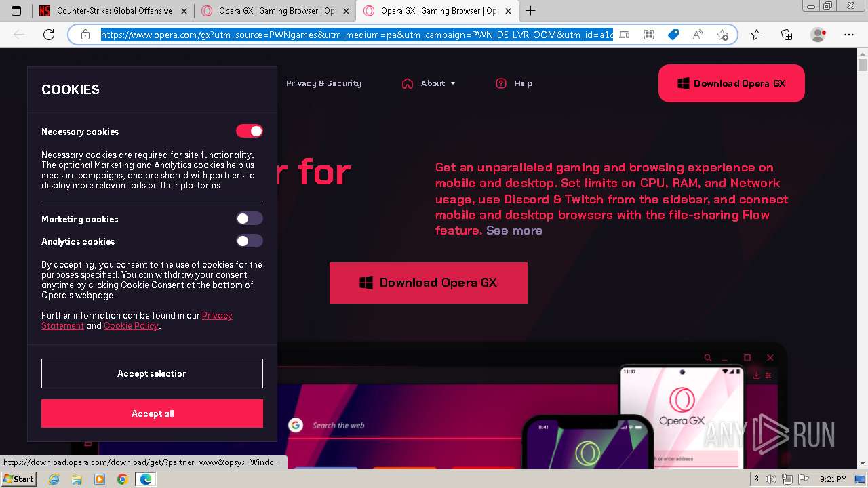This screenshot has height=488, width=868.
Task: View site information lock icon
Action: pos(85,35)
